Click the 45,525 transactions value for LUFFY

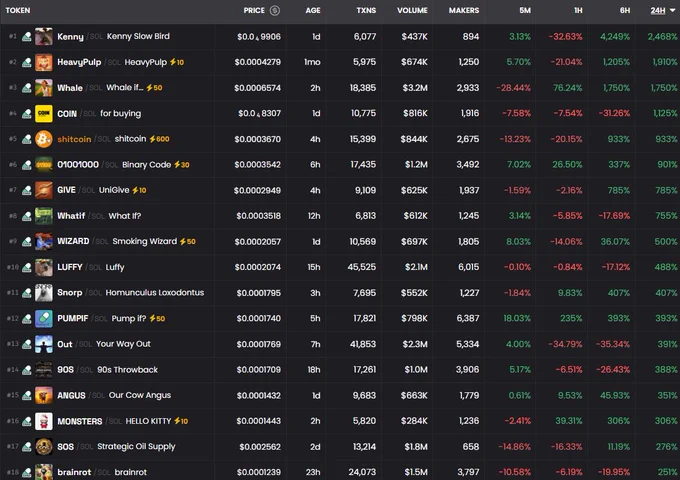(362, 267)
